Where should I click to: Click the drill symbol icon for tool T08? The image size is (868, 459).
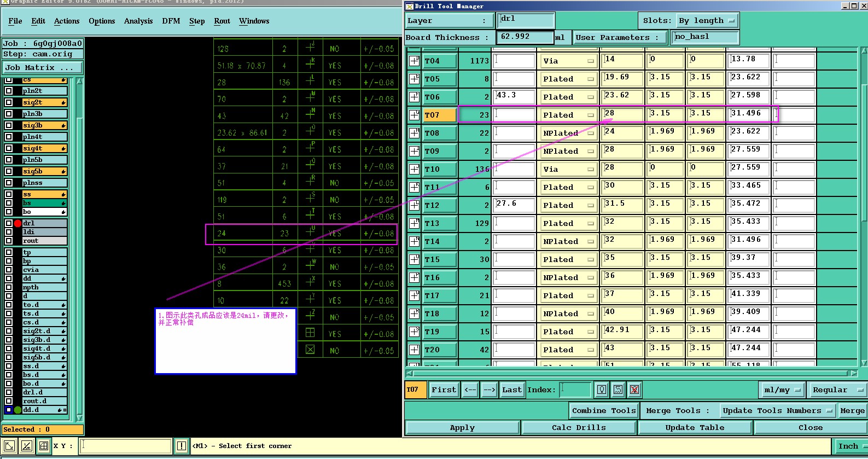click(x=415, y=133)
